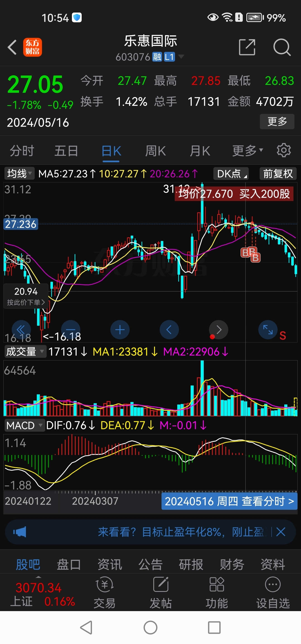
Task: Expand chart to fullscreen icon
Action: point(268,330)
